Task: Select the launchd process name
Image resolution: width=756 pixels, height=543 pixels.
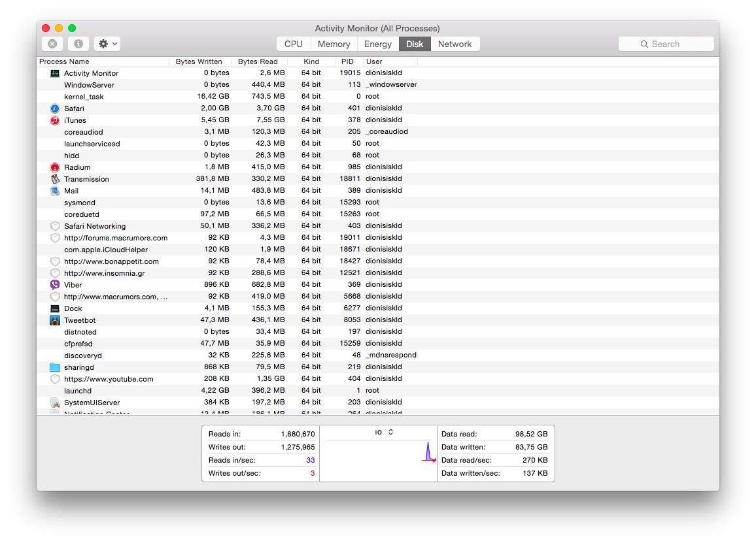Action: coord(78,391)
